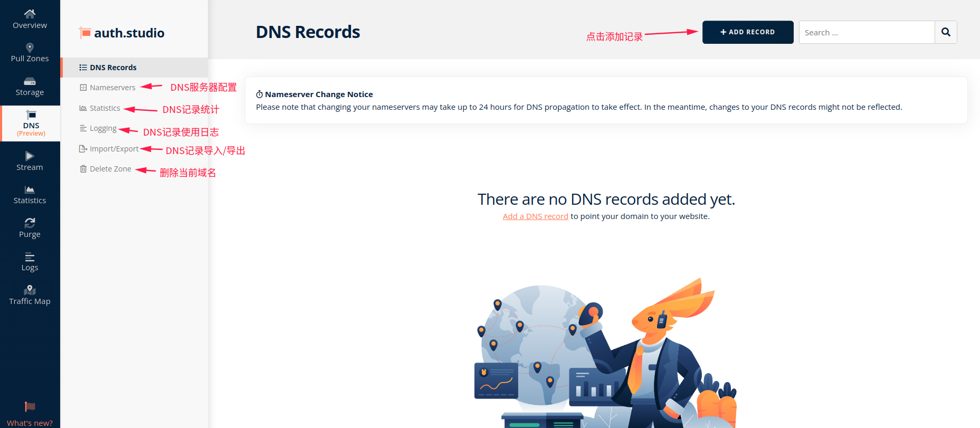Click the search magnifier icon button
This screenshot has width=980, height=428.
pos(946,32)
